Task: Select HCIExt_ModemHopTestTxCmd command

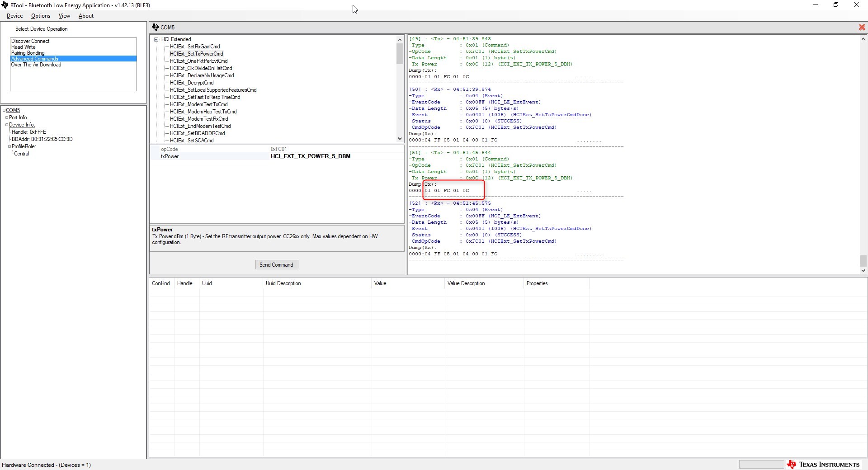Action: point(203,112)
